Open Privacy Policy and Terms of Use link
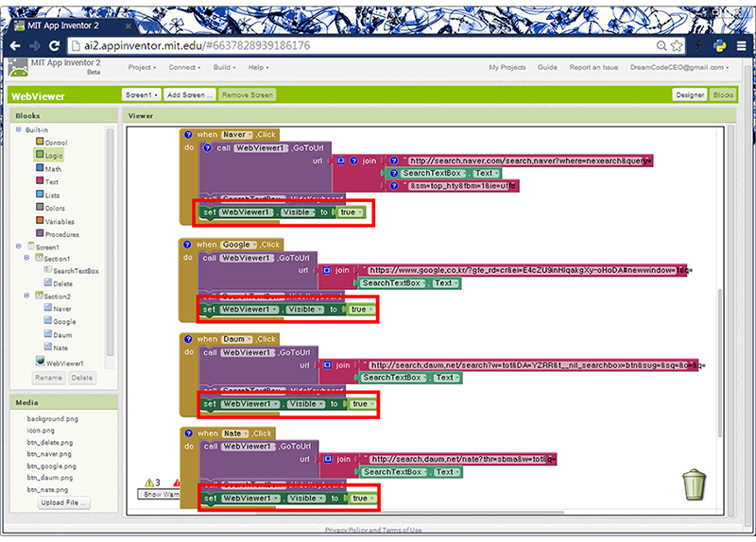Image resolution: width=756 pixels, height=542 pixels. [x=372, y=530]
